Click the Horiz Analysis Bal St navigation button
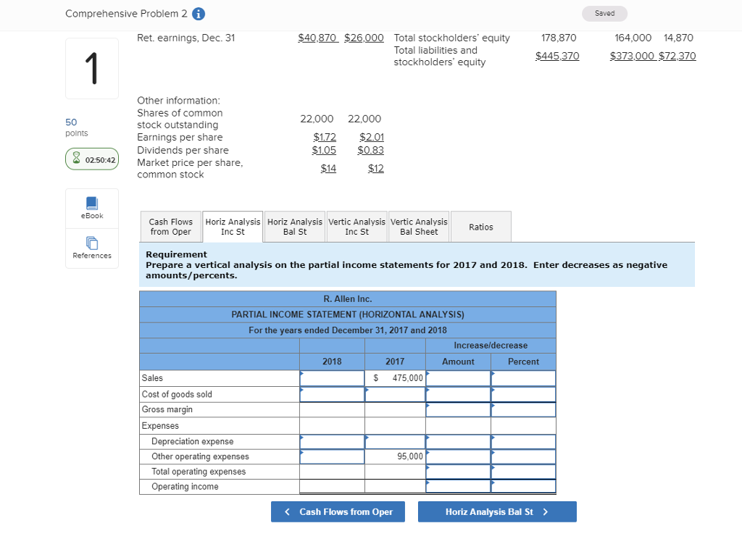This screenshot has width=742, height=560. click(497, 511)
